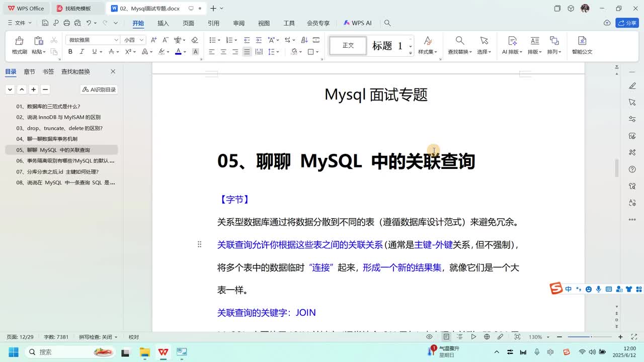
Task: Click the AI识别目录 button
Action: (x=99, y=89)
